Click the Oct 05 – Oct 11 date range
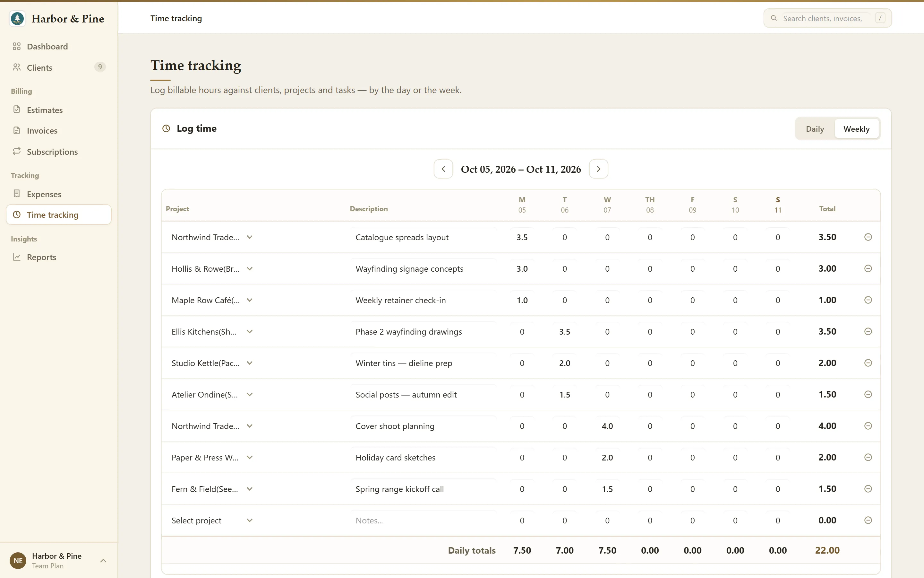 pyautogui.click(x=521, y=169)
